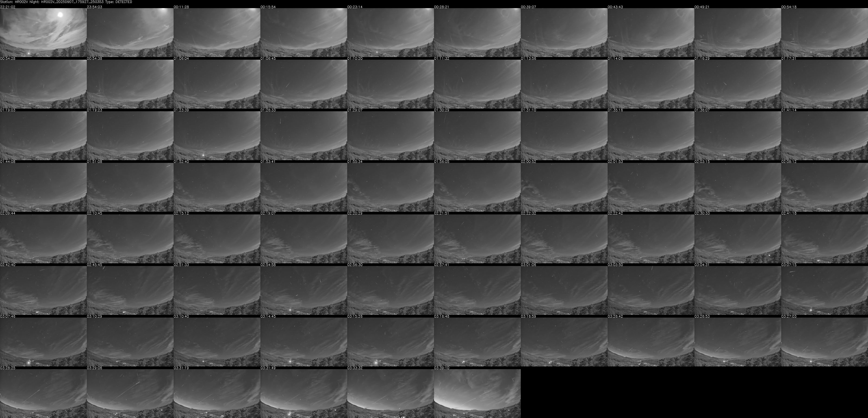Open the 03:27:03 thumbnail
Viewport: 868px width, 418px height.
pos(825,342)
